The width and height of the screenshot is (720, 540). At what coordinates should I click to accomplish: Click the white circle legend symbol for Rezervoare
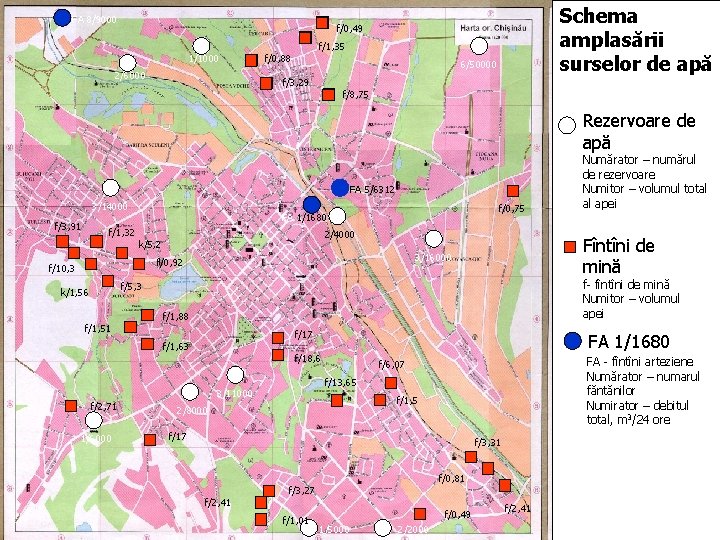pyautogui.click(x=567, y=125)
